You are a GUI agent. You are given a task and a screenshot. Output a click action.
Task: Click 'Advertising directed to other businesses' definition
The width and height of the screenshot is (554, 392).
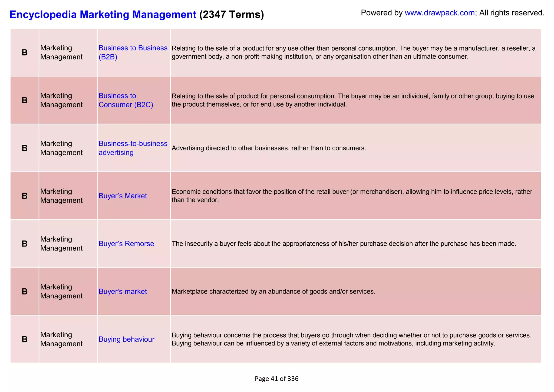(269, 148)
